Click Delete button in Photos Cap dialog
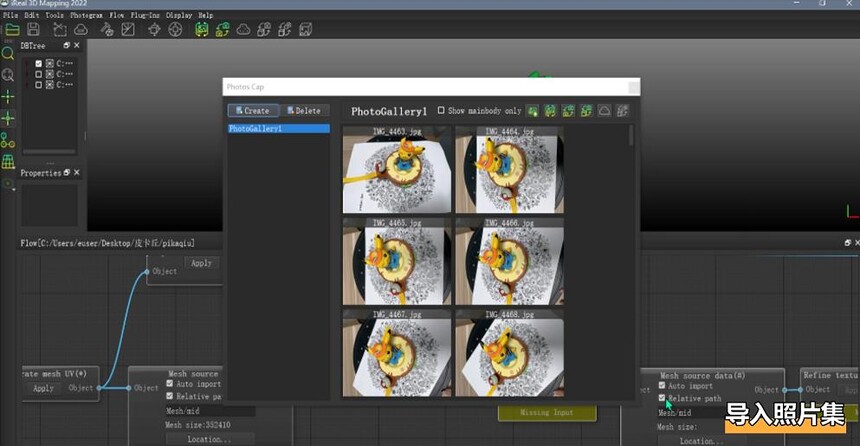 pos(304,110)
